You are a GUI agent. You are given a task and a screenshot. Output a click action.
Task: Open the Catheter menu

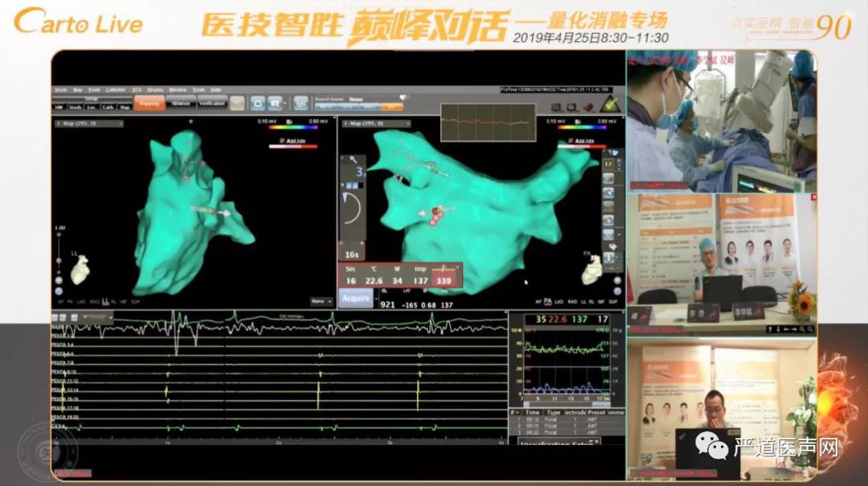[x=115, y=89]
